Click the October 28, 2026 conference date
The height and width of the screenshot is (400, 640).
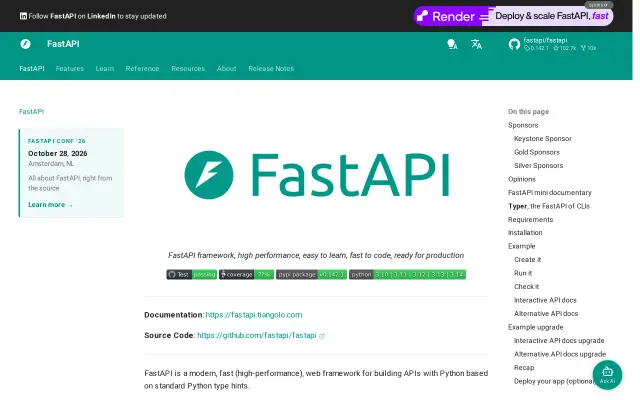point(58,153)
